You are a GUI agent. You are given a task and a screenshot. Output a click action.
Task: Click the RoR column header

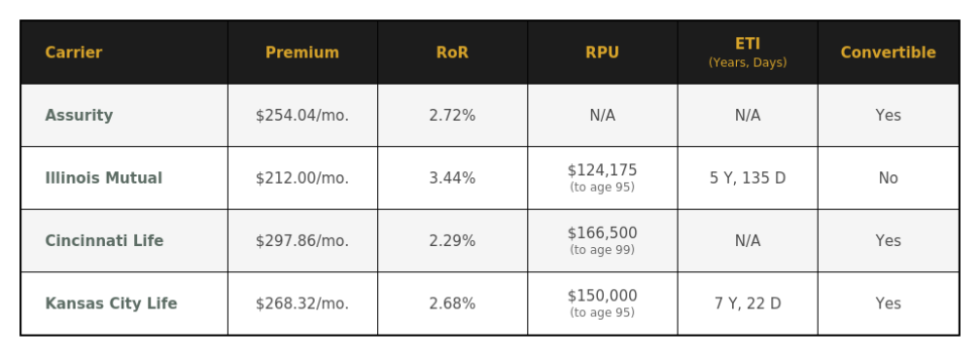(x=452, y=53)
